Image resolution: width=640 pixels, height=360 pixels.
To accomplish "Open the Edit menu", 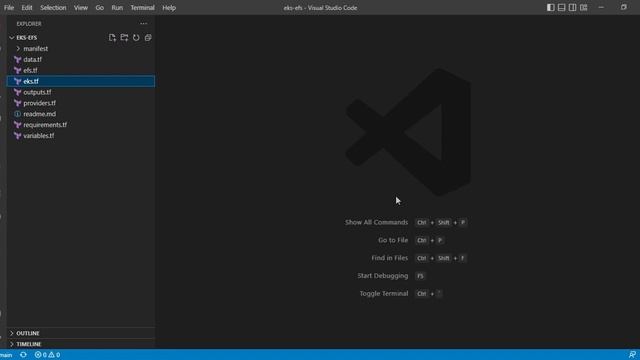I will coord(27,8).
